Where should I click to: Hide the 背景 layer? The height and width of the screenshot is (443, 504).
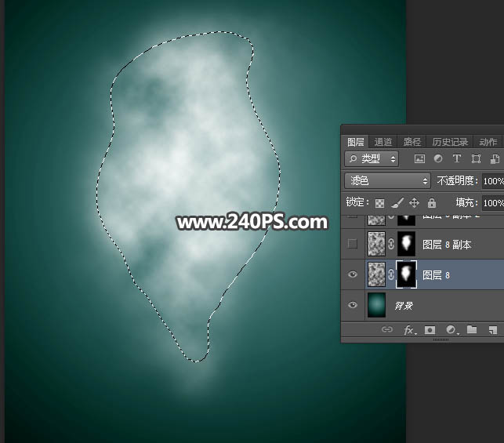coord(353,304)
